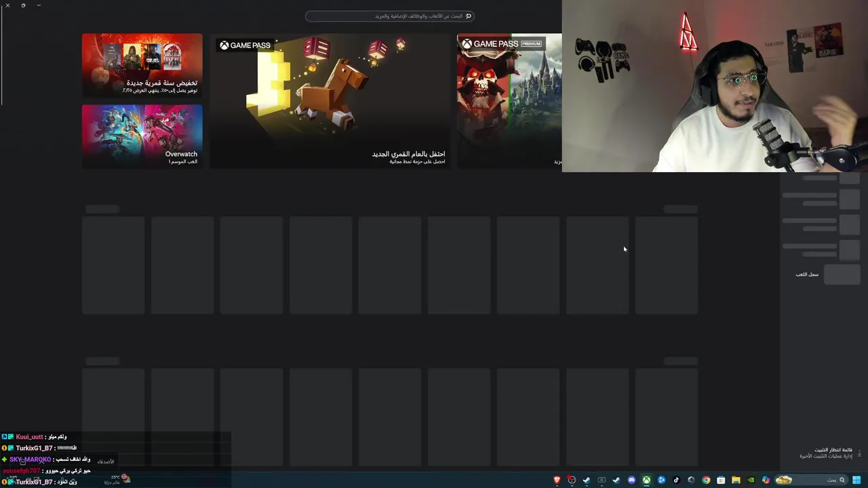The height and width of the screenshot is (488, 868).
Task: Click the Steam icon right of OBS
Action: tap(587, 480)
